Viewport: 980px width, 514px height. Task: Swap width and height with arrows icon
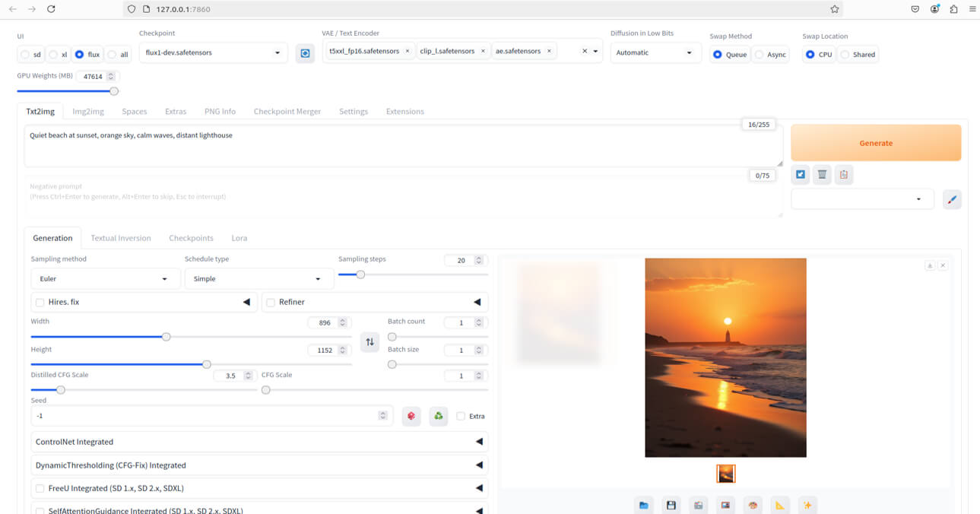pyautogui.click(x=369, y=342)
